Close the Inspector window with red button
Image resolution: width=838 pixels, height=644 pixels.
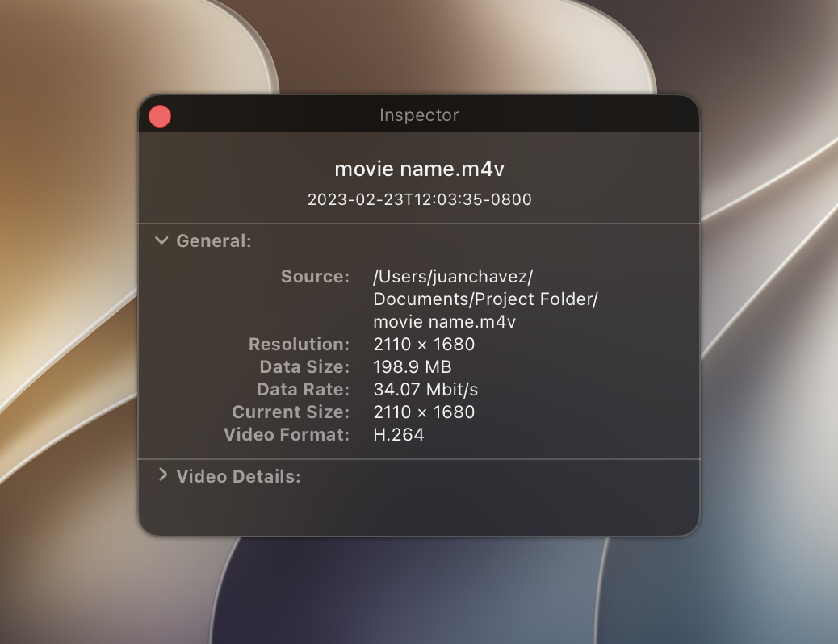(160, 116)
